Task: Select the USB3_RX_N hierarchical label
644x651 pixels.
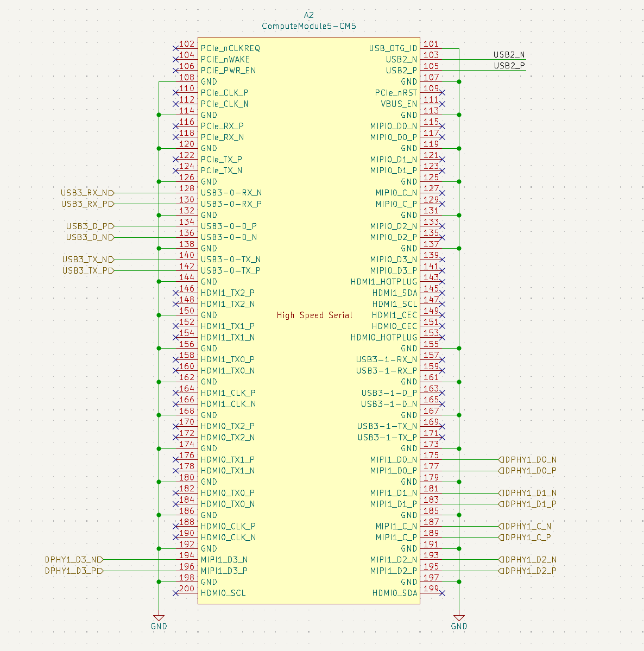Action: 87,193
